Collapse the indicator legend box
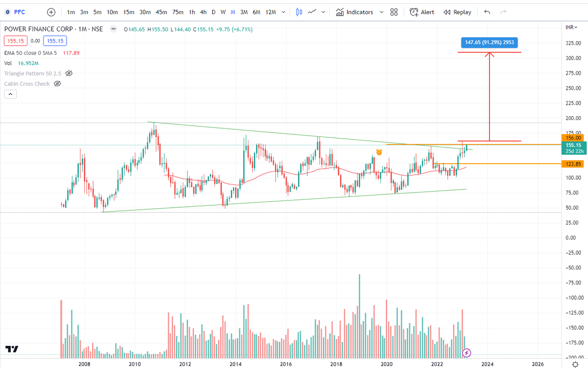The image size is (588, 369). tap(10, 95)
